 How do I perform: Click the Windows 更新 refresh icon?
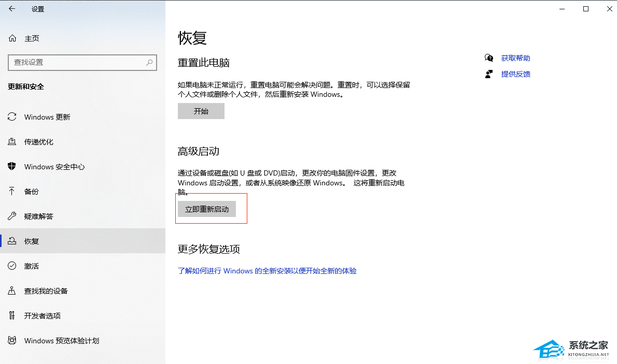(x=12, y=117)
